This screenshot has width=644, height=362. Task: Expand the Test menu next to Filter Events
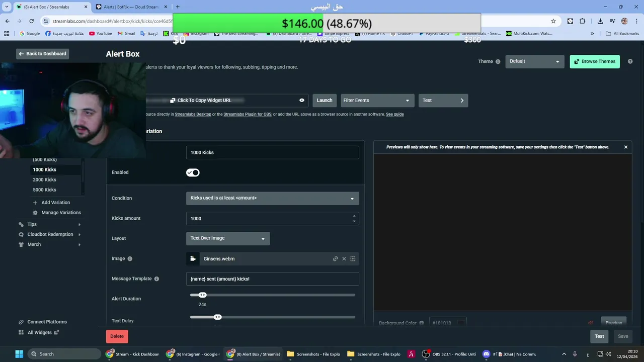tap(443, 101)
